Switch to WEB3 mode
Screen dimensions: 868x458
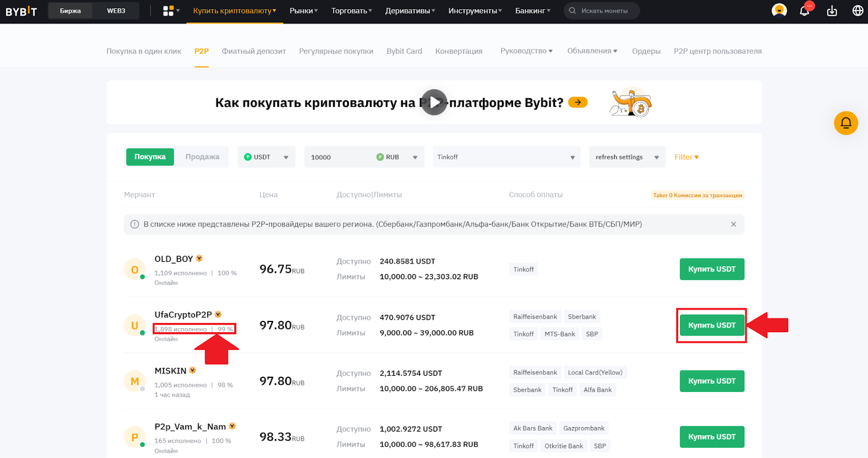click(116, 11)
